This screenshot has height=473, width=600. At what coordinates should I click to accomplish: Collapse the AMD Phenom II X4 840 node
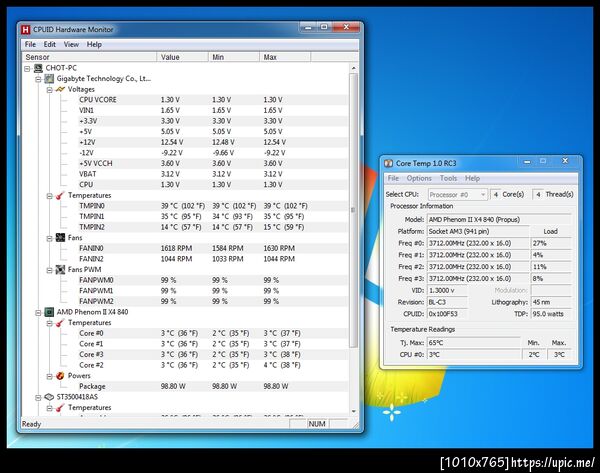pyautogui.click(x=38, y=313)
